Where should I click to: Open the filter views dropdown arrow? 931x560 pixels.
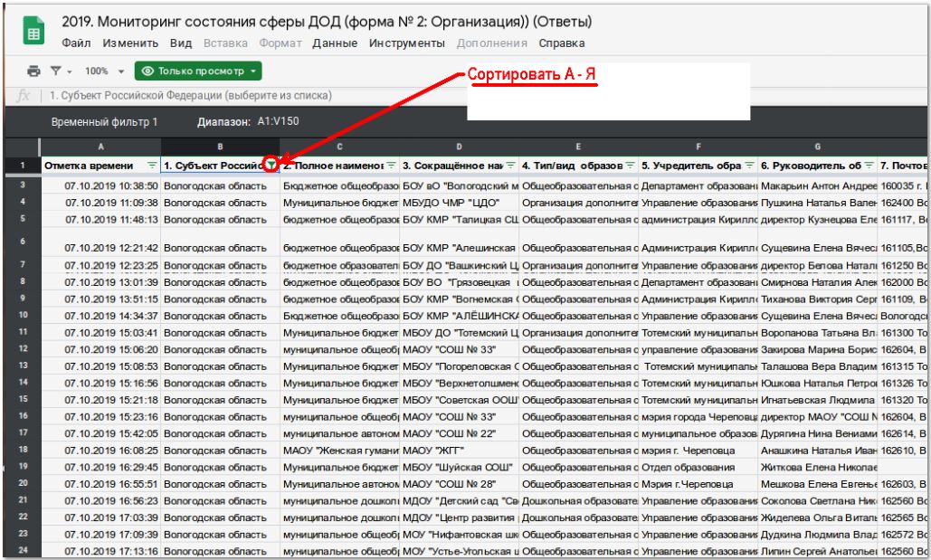coord(68,70)
